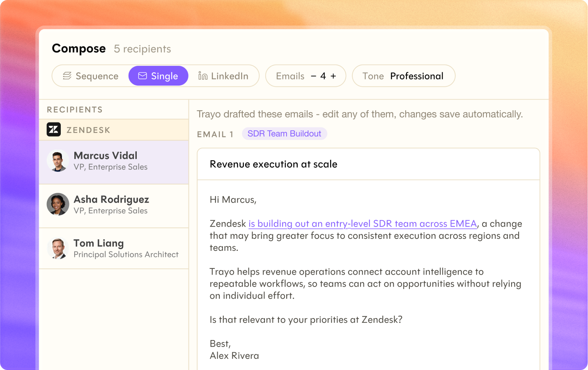The width and height of the screenshot is (588, 370).
Task: Click the '5 recipients' count text
Action: click(142, 49)
